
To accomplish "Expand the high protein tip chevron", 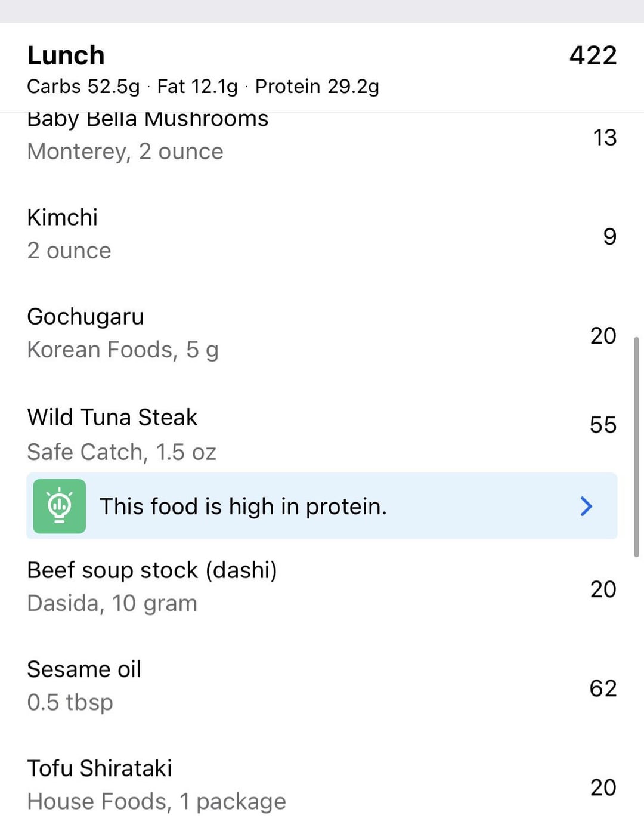I will click(x=586, y=506).
